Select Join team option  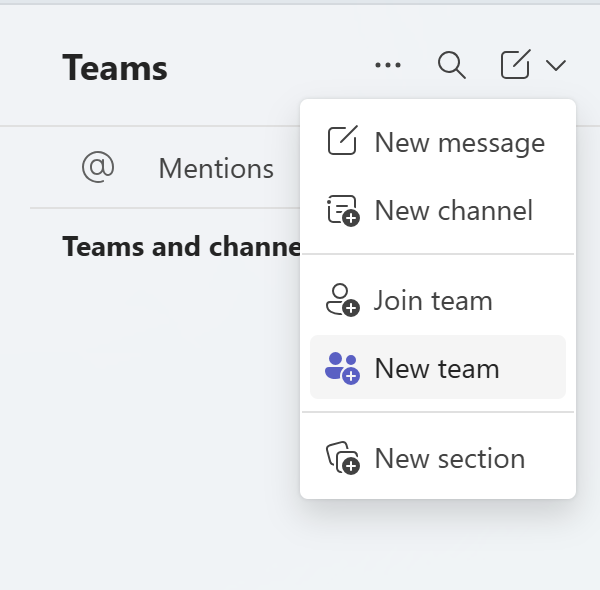point(438,300)
